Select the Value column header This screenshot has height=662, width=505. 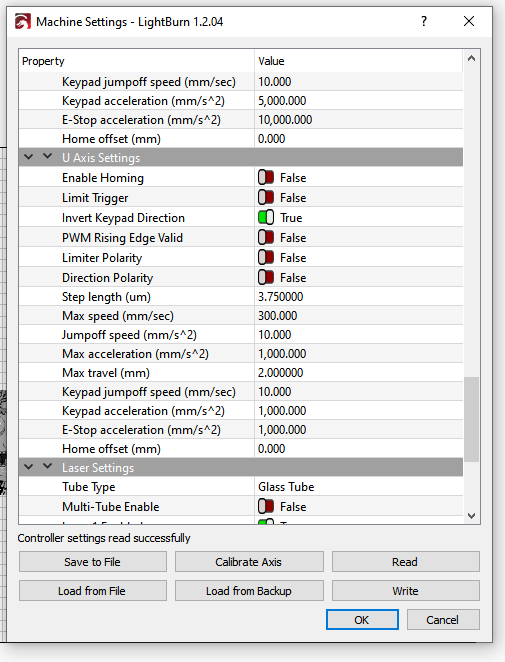[x=358, y=61]
